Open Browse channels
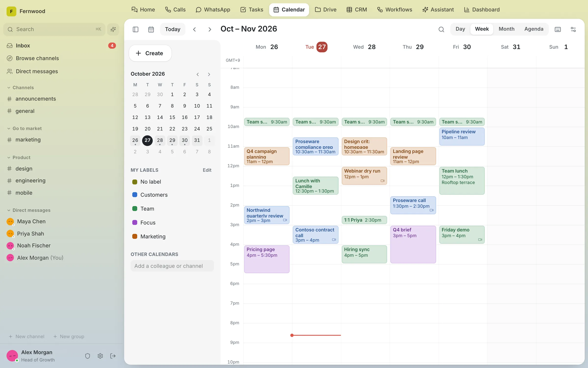This screenshot has height=368, width=588. 61,58
